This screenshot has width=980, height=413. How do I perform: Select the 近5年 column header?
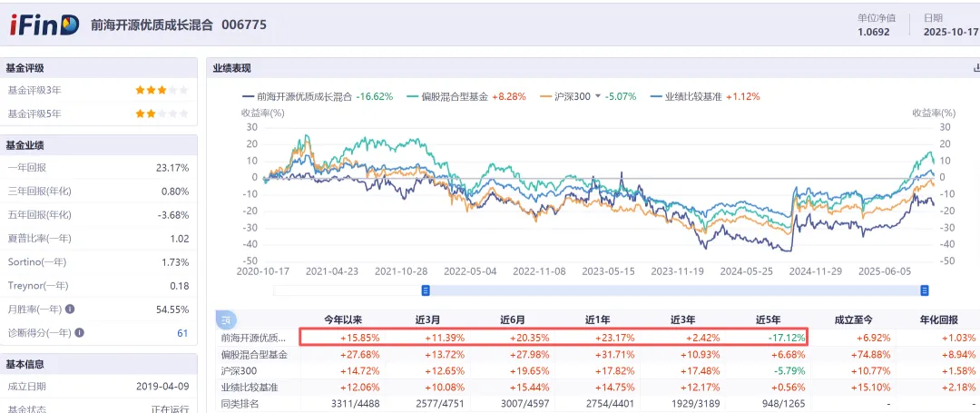(x=769, y=320)
